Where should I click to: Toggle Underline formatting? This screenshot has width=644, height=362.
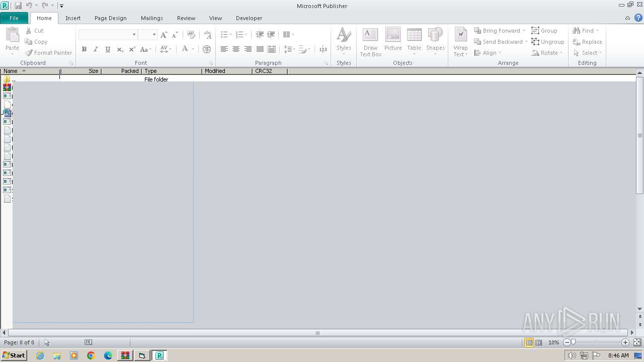coord(108,49)
